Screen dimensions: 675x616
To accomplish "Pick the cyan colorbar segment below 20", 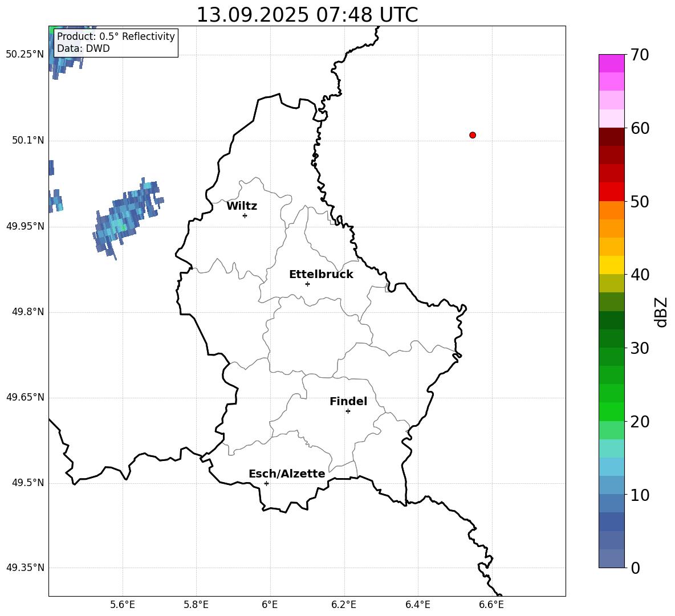I will click(611, 448).
